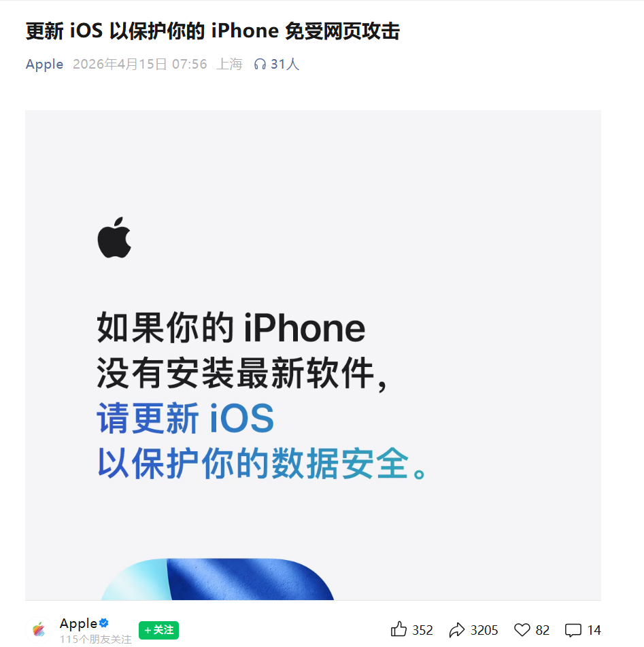Click the heart favorite icon
The height and width of the screenshot is (647, 644).
tap(522, 630)
